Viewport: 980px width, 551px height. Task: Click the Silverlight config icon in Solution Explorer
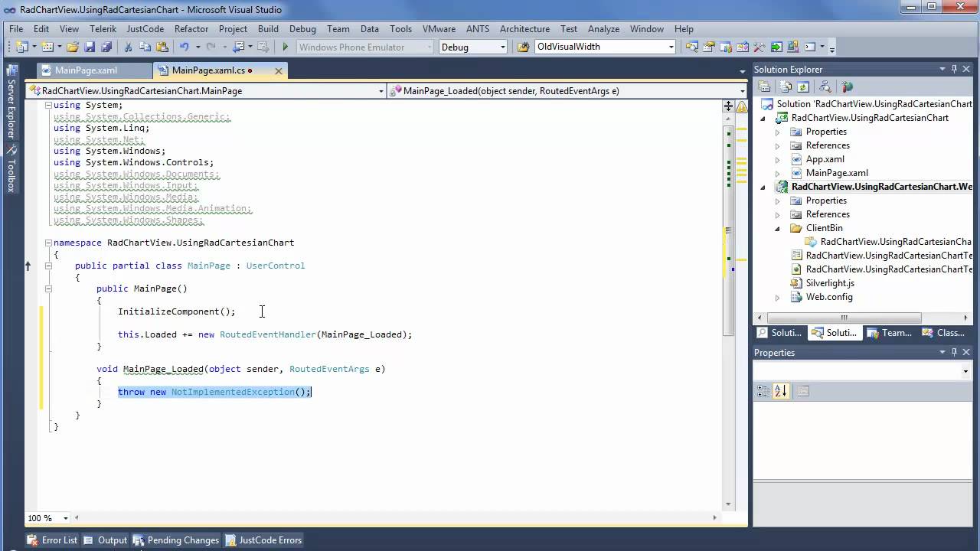click(847, 86)
